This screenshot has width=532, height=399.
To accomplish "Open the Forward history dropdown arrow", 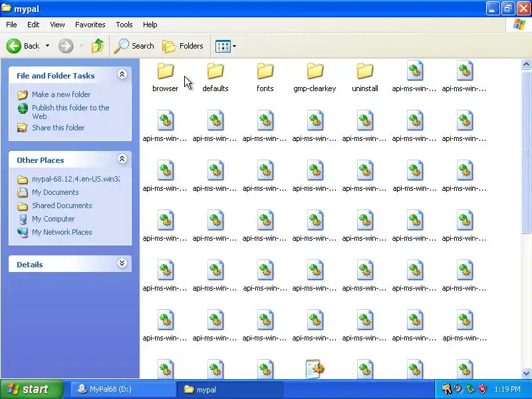I will tap(81, 46).
